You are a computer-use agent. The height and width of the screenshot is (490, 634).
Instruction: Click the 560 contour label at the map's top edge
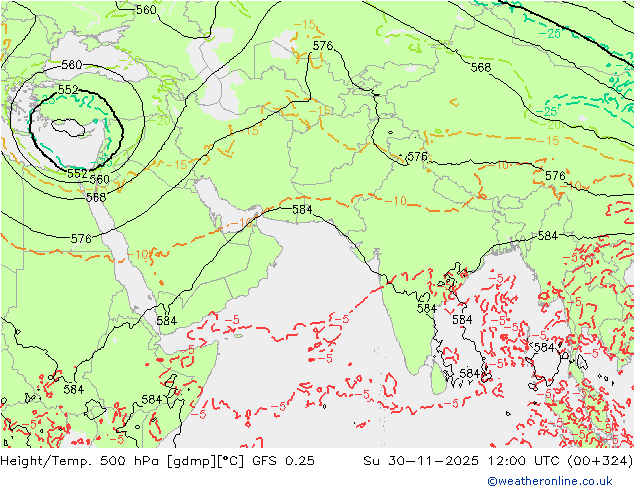tap(146, 10)
